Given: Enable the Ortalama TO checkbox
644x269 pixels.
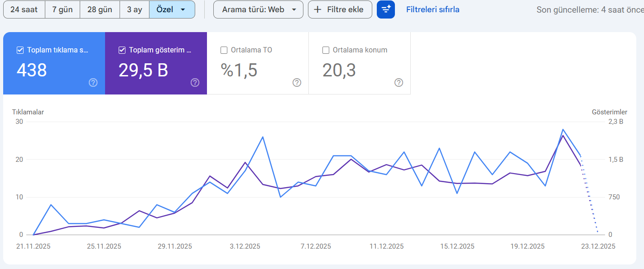Looking at the screenshot, I should (224, 50).
